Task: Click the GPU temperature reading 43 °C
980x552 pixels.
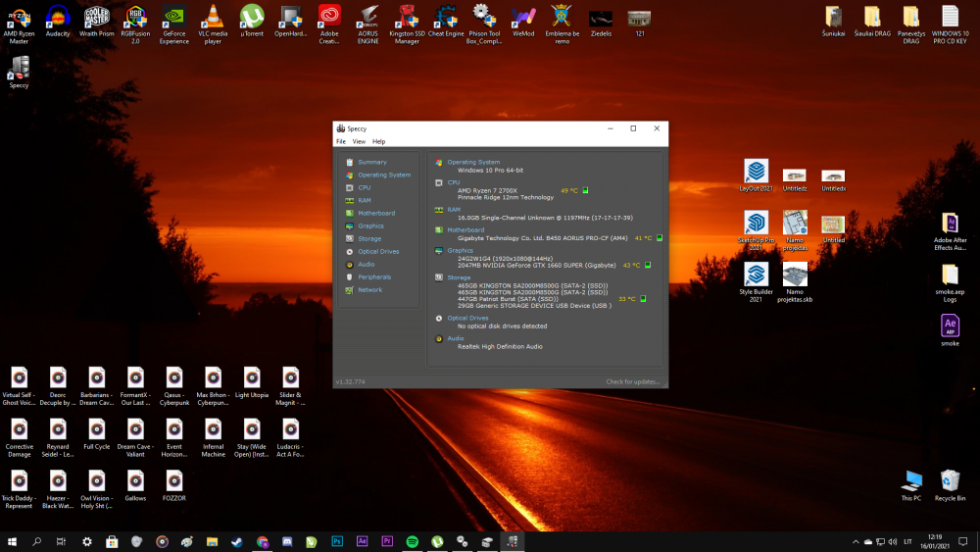Action: [631, 266]
